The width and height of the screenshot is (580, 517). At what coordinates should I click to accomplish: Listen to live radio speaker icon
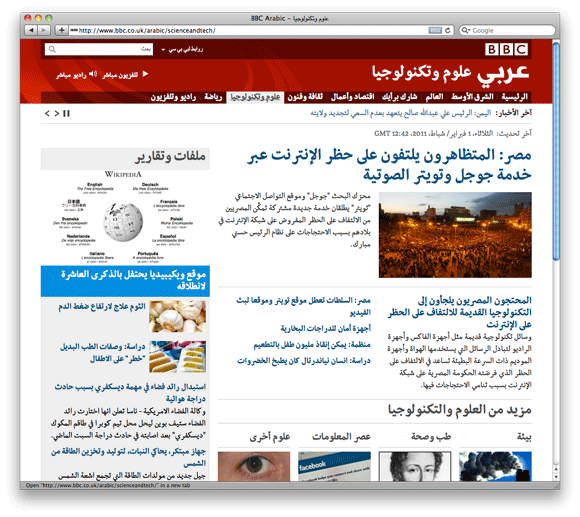tap(93, 74)
